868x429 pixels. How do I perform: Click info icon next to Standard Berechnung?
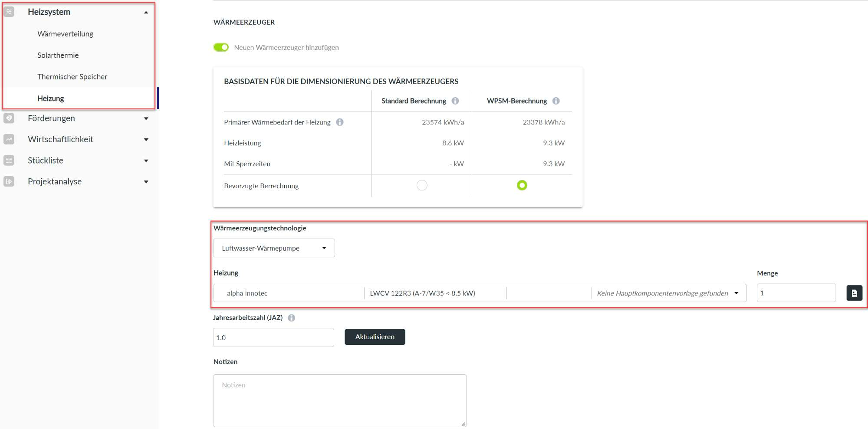pos(455,101)
